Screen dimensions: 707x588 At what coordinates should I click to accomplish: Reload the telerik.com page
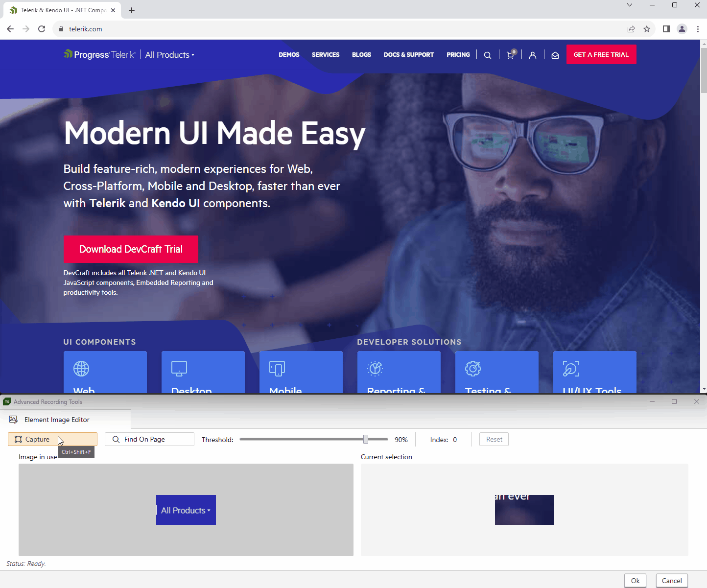pyautogui.click(x=42, y=29)
